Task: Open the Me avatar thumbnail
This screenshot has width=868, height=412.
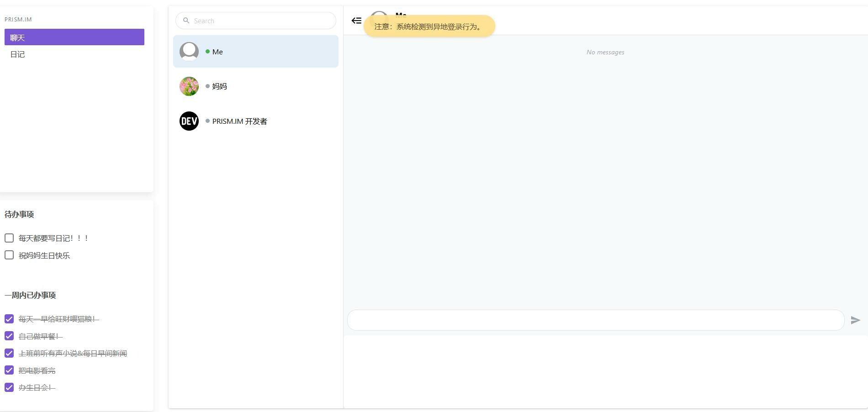Action: (189, 51)
